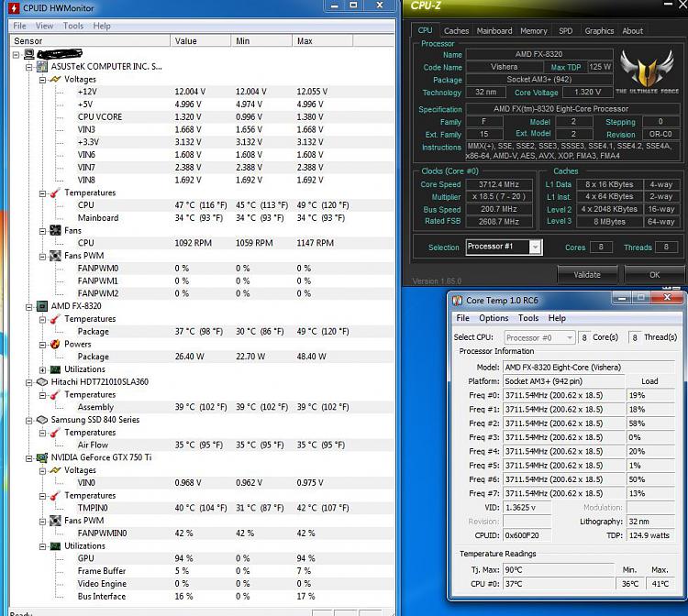Click the Min column header

click(261, 40)
